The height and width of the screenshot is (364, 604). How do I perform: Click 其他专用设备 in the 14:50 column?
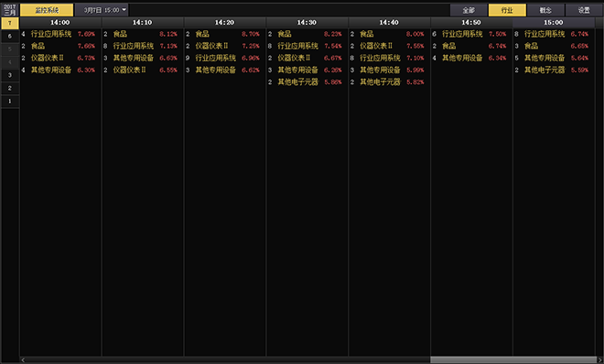tap(462, 58)
